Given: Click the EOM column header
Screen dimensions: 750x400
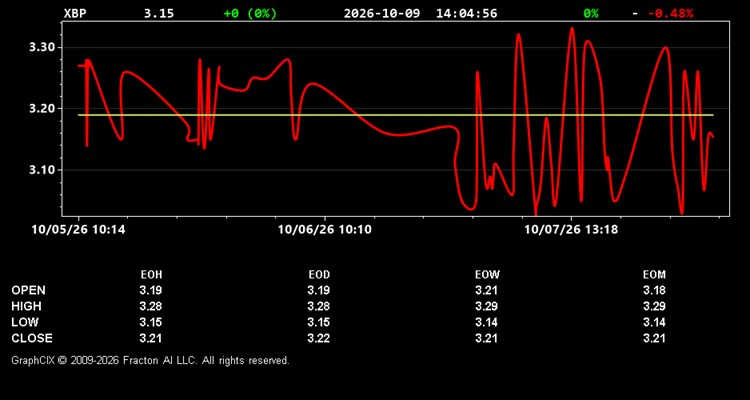Looking at the screenshot, I should pyautogui.click(x=654, y=275).
